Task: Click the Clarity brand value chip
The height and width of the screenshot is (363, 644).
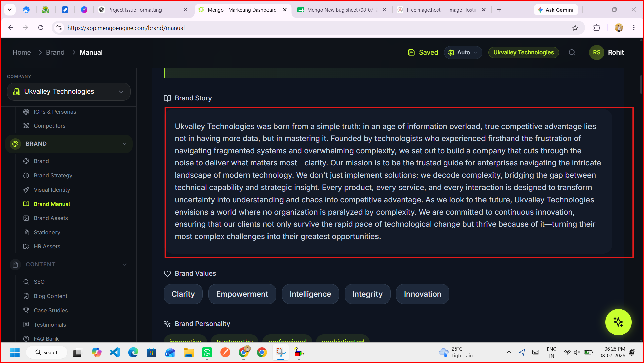Action: coord(183,294)
